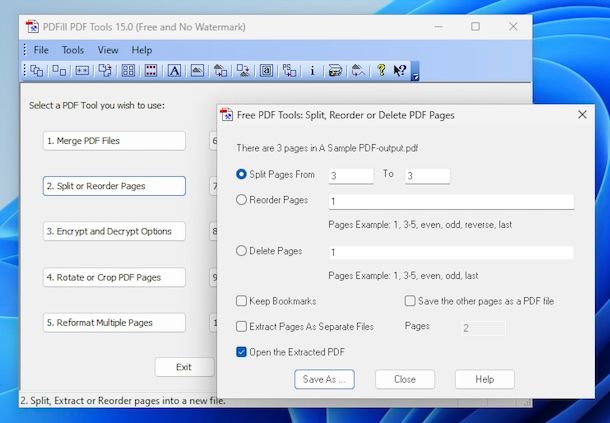Check Save the other pages as a PDF file

pos(410,301)
